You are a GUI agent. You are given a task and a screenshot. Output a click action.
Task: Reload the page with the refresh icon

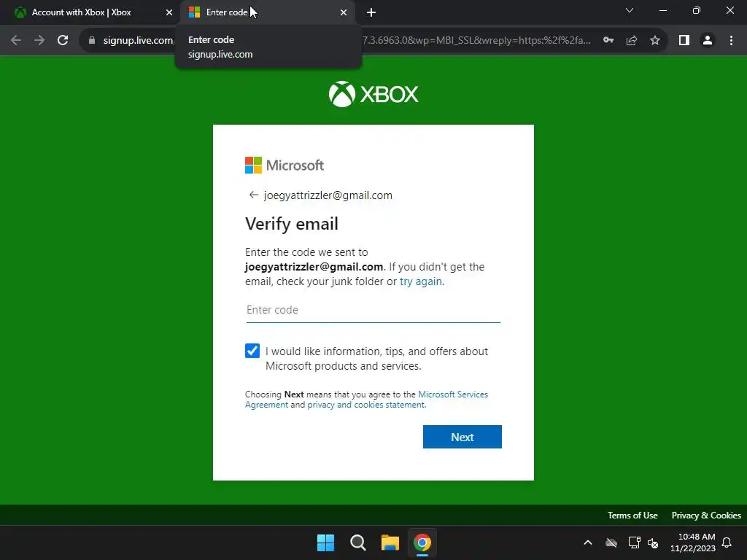click(63, 41)
